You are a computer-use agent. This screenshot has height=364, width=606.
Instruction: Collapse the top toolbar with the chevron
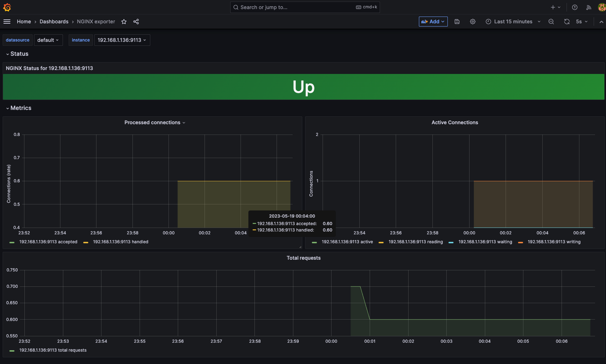pyautogui.click(x=601, y=22)
